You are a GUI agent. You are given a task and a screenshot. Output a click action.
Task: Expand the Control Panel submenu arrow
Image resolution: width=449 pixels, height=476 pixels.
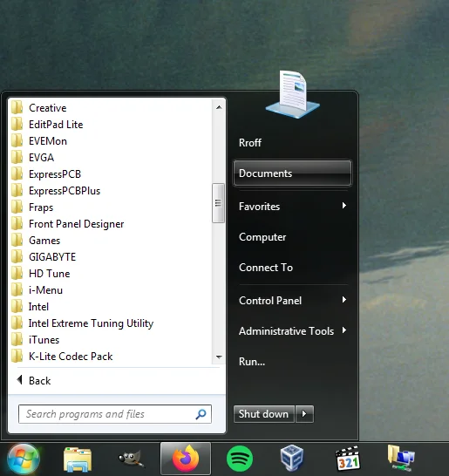coord(344,300)
